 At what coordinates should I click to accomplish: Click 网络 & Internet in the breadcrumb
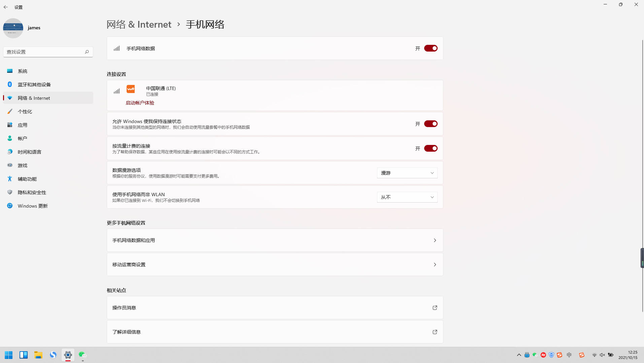[x=139, y=24]
